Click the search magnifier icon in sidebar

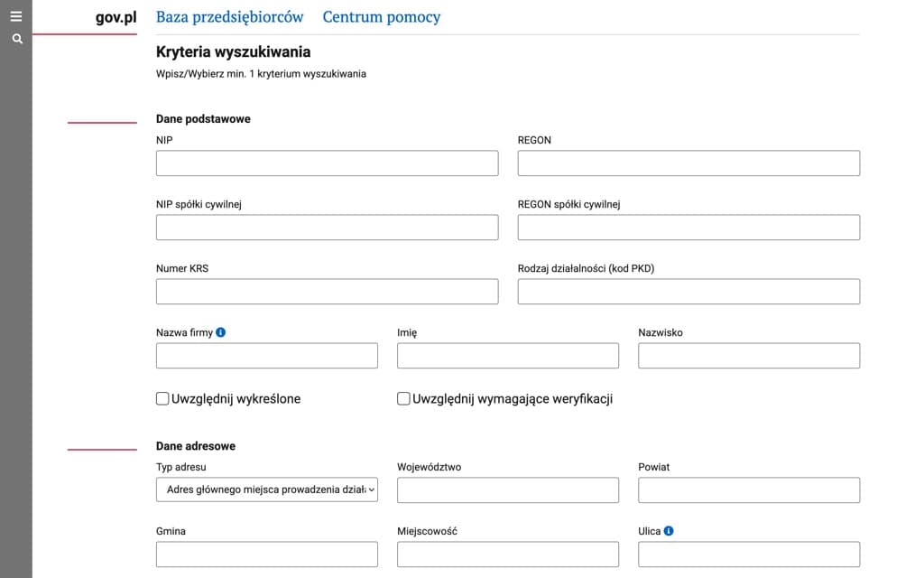(16, 38)
